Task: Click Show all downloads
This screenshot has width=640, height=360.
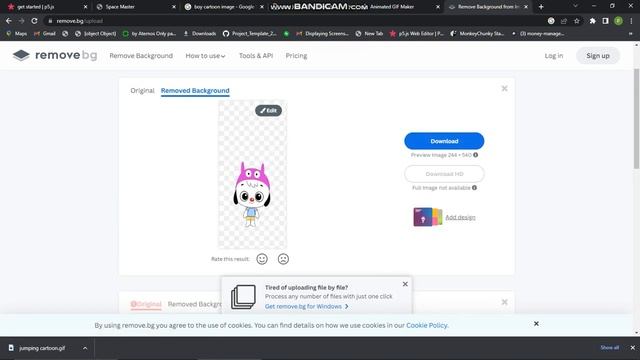Action: [x=609, y=348]
